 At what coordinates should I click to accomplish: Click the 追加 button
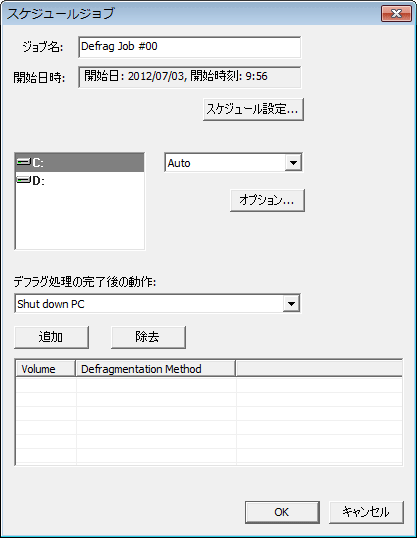[51, 337]
